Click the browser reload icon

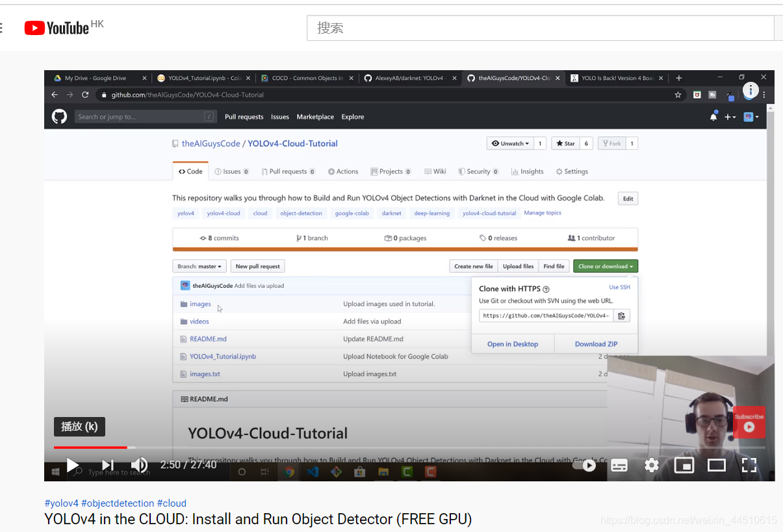pyautogui.click(x=85, y=95)
